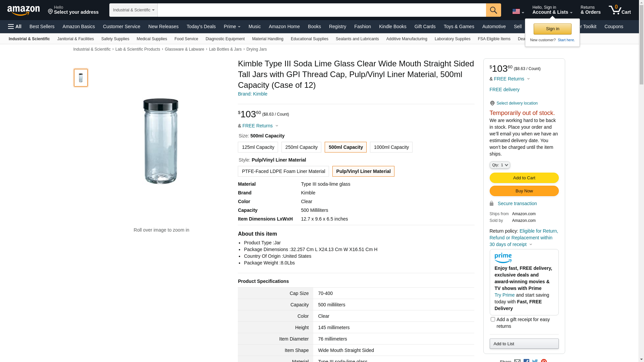Click inside the search text field
Image resolution: width=644 pixels, height=362 pixels.
pos(321,10)
